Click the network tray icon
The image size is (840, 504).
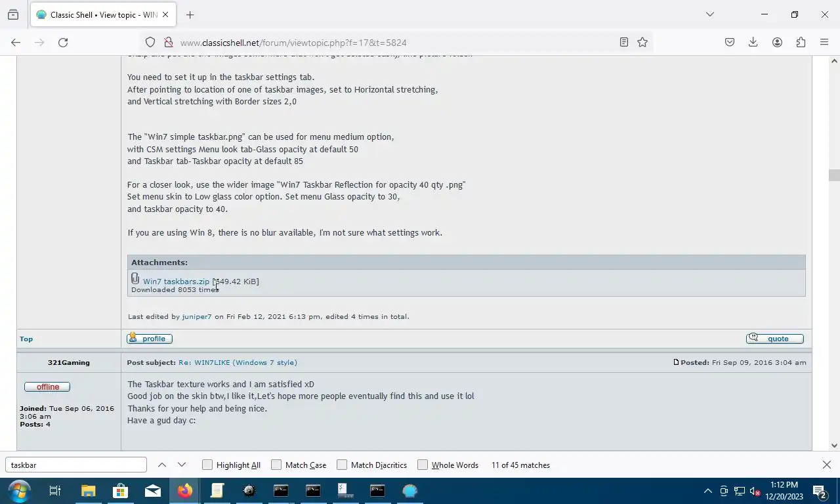(x=740, y=491)
